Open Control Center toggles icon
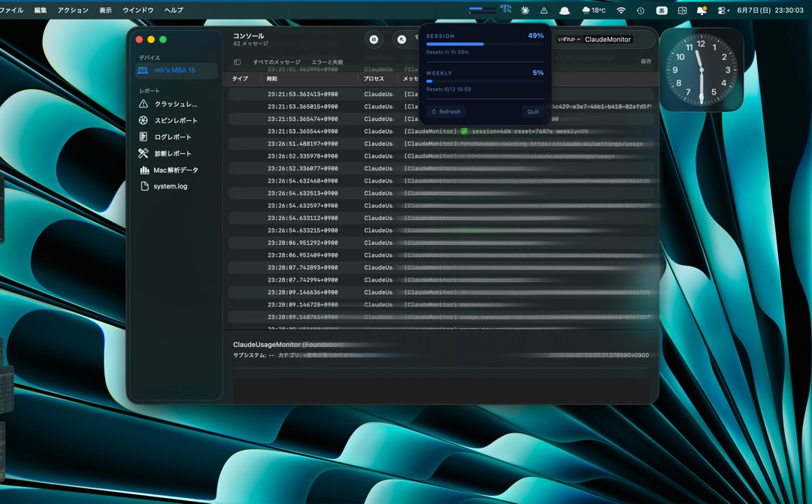The height and width of the screenshot is (504, 812). [x=723, y=11]
